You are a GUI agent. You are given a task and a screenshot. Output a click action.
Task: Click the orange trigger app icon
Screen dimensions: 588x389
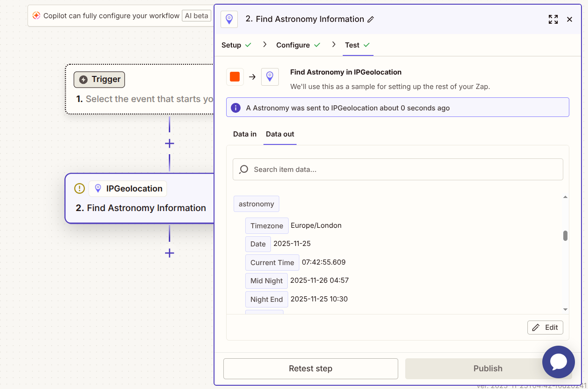pos(235,77)
